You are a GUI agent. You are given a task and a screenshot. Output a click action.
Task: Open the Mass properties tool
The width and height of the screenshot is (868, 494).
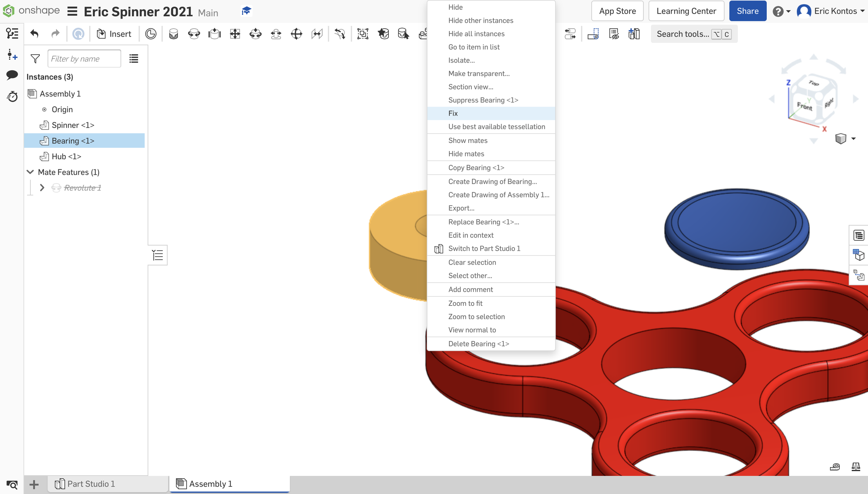[855, 467]
